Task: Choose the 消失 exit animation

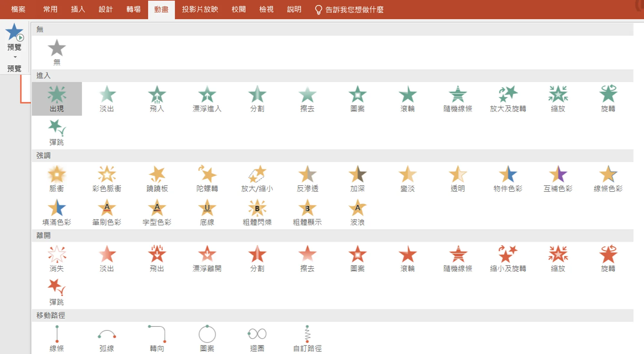Action: (x=57, y=259)
